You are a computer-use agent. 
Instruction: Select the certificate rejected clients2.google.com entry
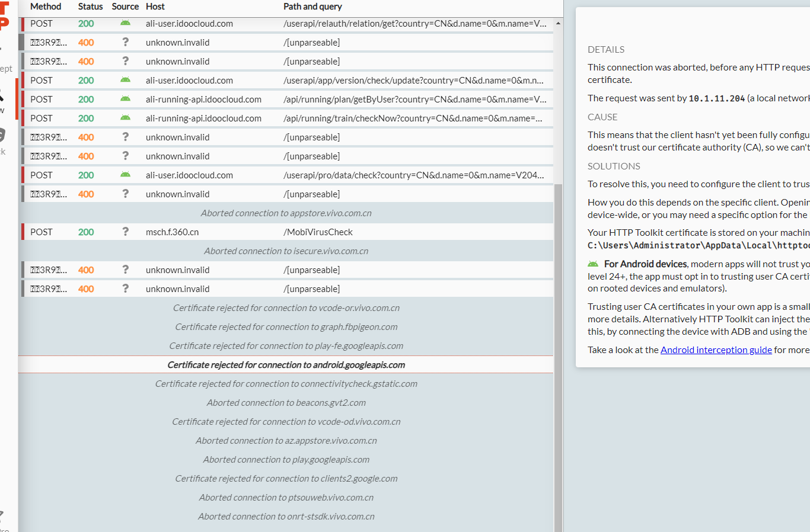coord(286,478)
